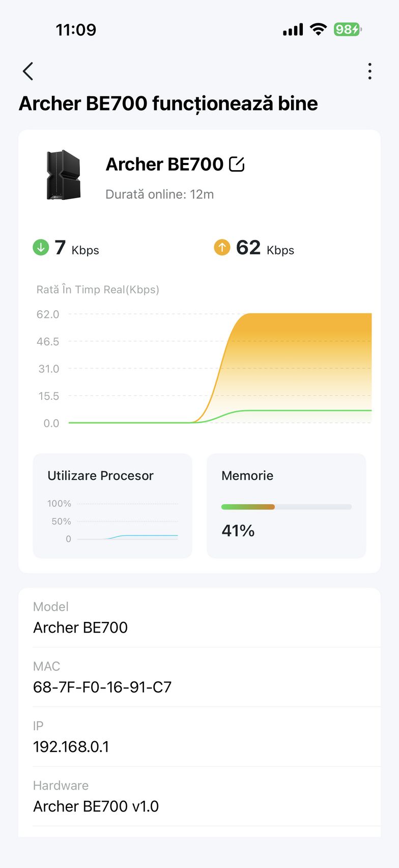This screenshot has width=399, height=868.
Task: Open the three-dot more options menu
Action: point(370,71)
